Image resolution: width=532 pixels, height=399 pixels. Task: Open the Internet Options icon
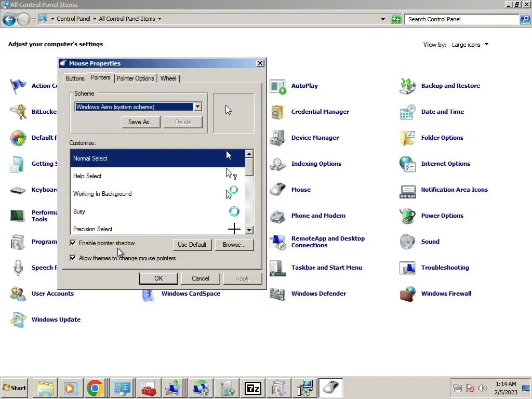pyautogui.click(x=407, y=164)
